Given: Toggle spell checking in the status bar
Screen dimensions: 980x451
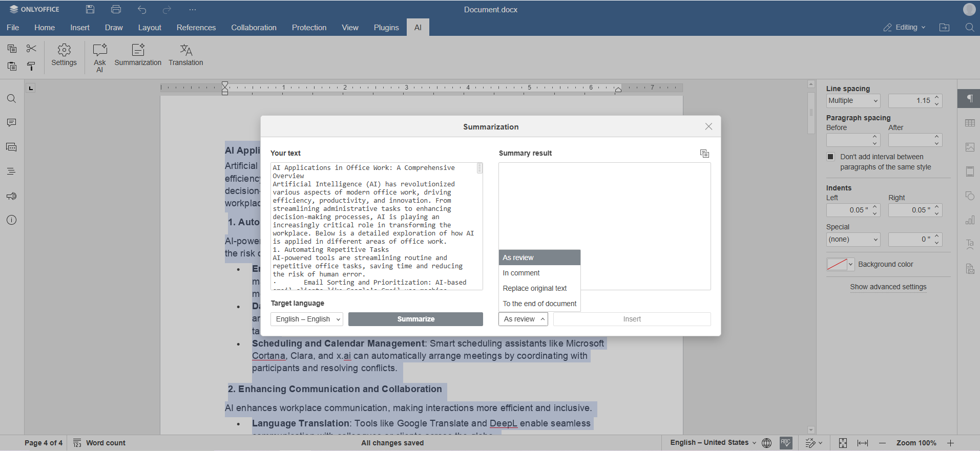Looking at the screenshot, I should coord(786,443).
